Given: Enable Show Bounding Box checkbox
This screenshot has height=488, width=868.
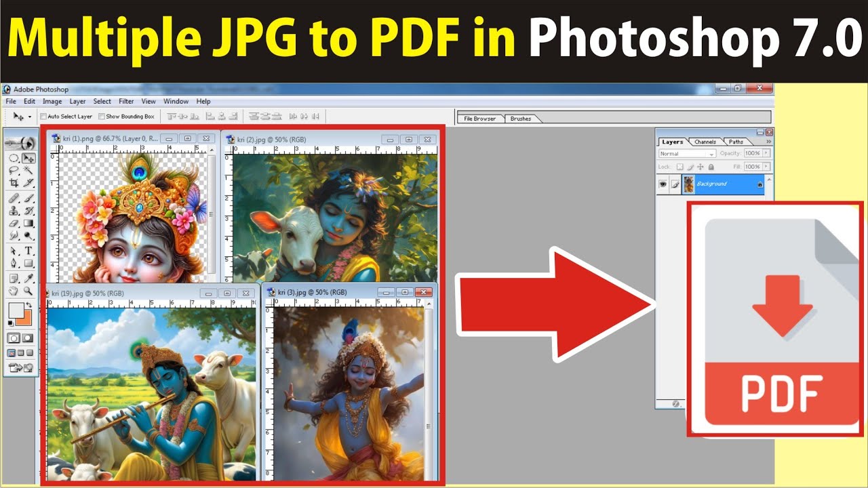Looking at the screenshot, I should click(102, 117).
